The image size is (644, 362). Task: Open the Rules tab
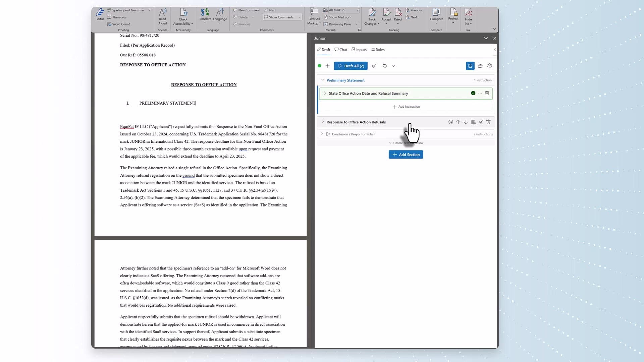click(x=378, y=50)
